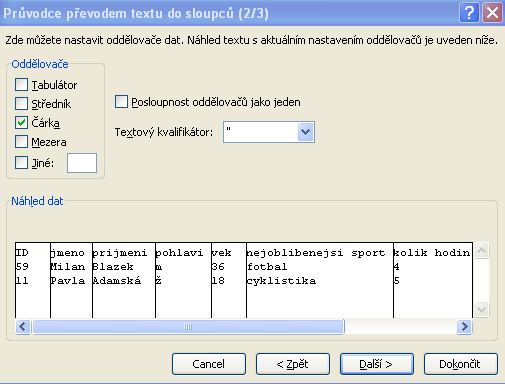Click the 59 ID cell
Image resolution: width=505 pixels, height=384 pixels.
(x=22, y=267)
